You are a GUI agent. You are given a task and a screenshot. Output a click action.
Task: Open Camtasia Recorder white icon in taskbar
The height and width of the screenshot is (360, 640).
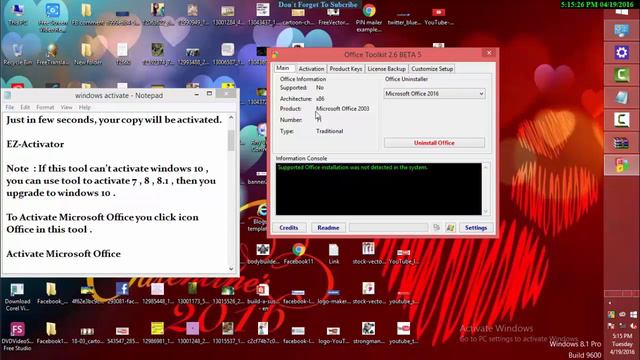(x=622, y=120)
